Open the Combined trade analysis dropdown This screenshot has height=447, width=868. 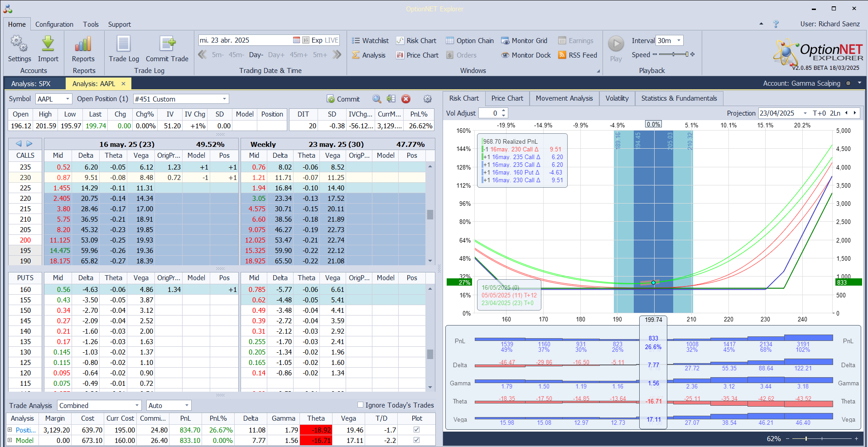137,405
